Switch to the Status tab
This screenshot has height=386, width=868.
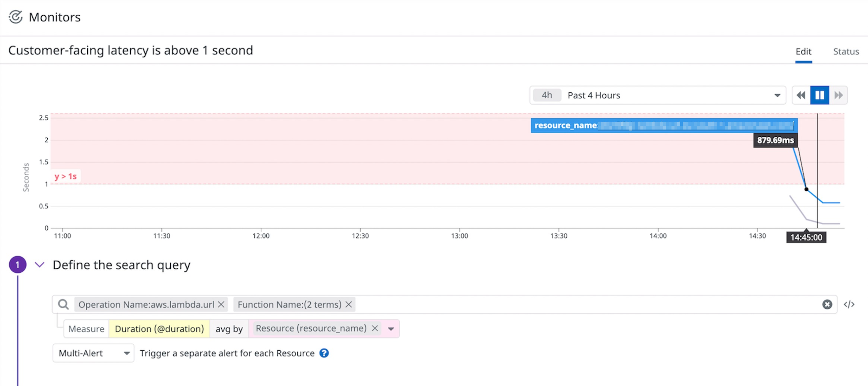(845, 51)
